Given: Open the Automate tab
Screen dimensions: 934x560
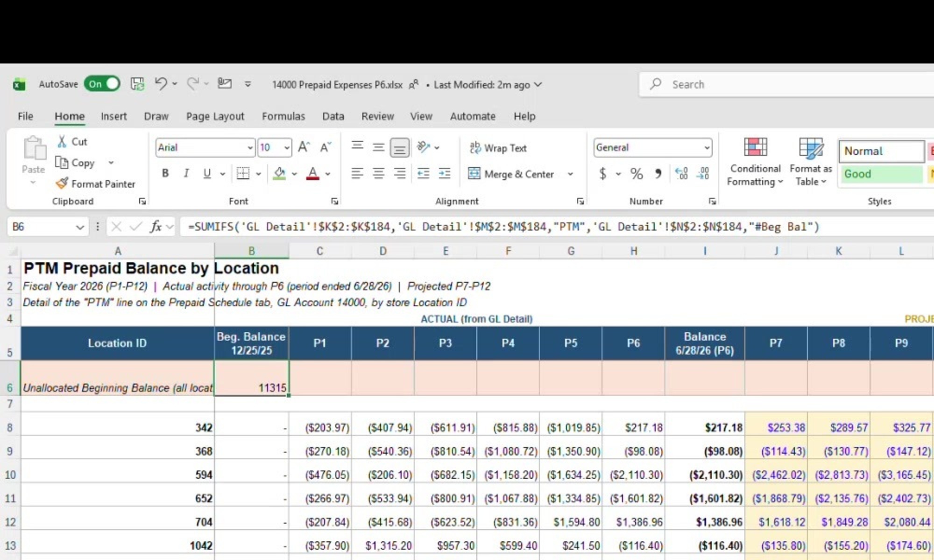Looking at the screenshot, I should tap(473, 116).
